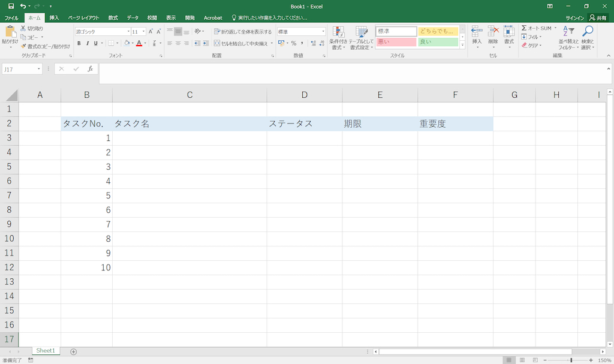Viewport: 614px width, 364px height.
Task: Expand the cell styles gallery
Action: point(462,45)
